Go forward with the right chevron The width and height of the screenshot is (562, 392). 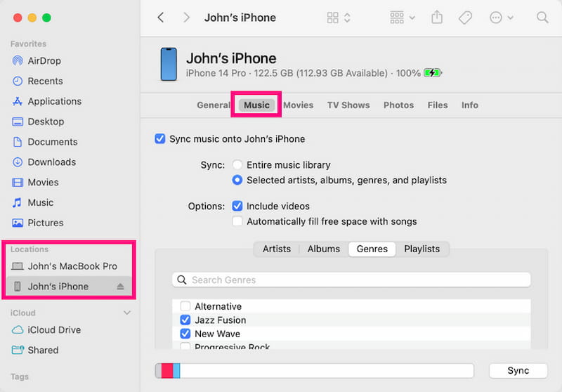tap(186, 17)
